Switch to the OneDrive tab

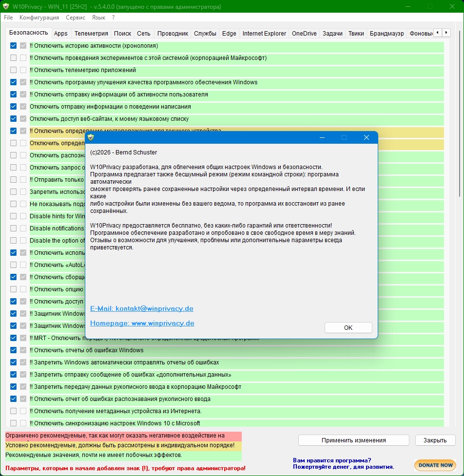tap(304, 34)
